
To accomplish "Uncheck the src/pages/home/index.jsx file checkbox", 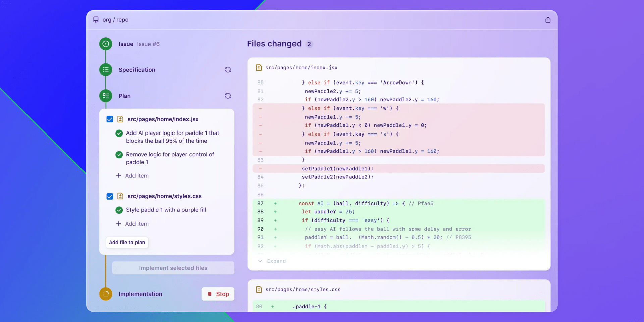I will (110, 119).
